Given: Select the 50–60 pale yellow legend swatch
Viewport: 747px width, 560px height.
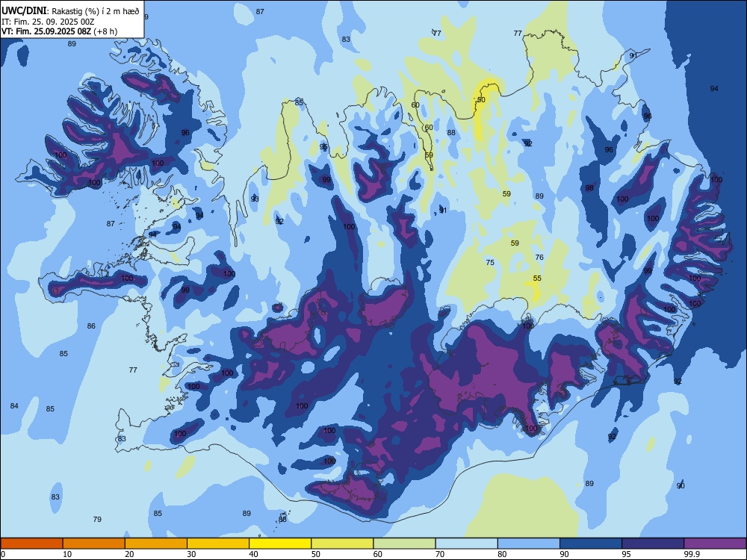Looking at the screenshot, I should [343, 544].
